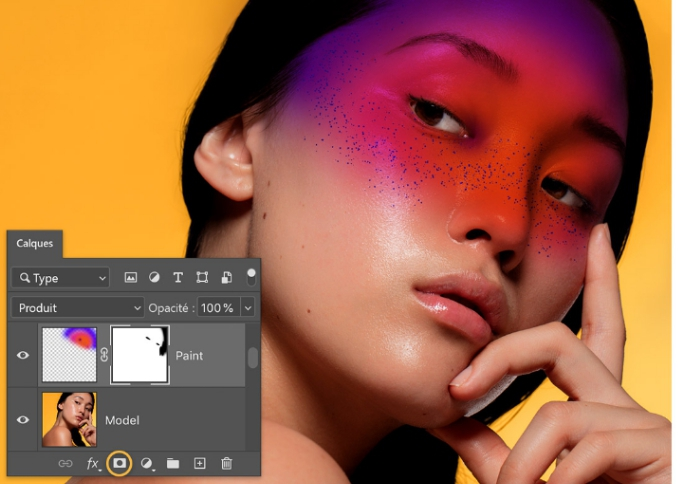Hide the Paint layer

[23, 355]
